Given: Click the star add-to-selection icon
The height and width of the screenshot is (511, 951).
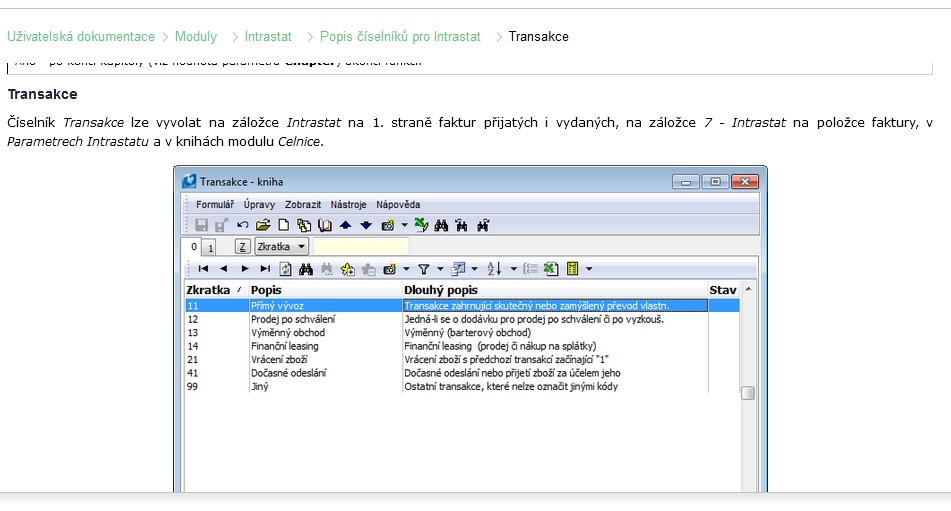Looking at the screenshot, I should (348, 269).
